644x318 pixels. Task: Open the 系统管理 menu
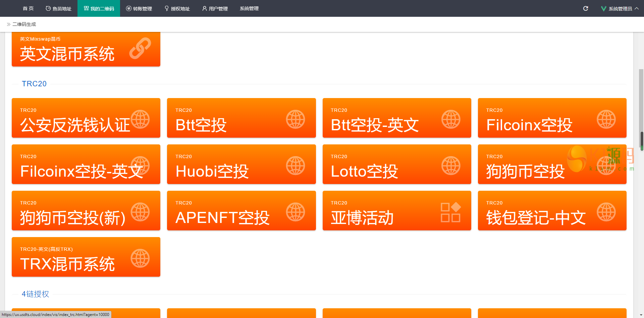coord(249,8)
